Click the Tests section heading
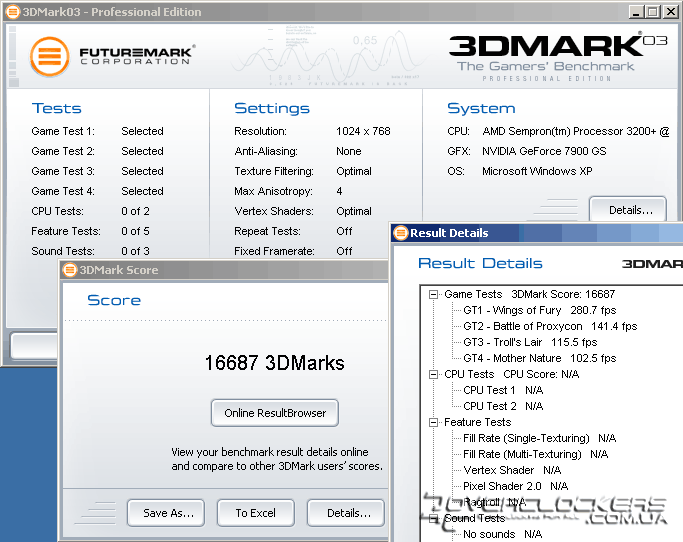 click(x=57, y=108)
